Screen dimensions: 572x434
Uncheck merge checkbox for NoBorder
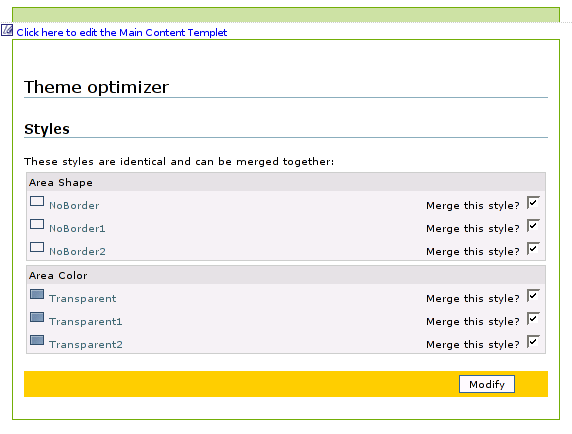[x=533, y=202]
